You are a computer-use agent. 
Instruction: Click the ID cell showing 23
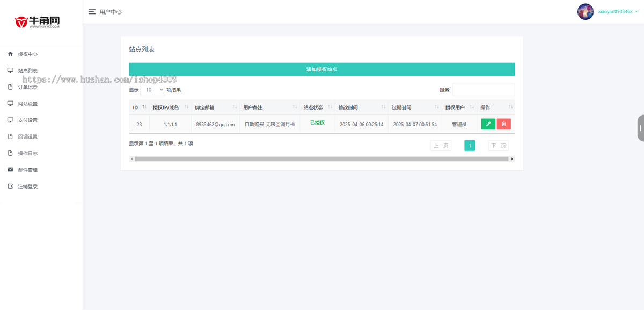[x=139, y=124]
